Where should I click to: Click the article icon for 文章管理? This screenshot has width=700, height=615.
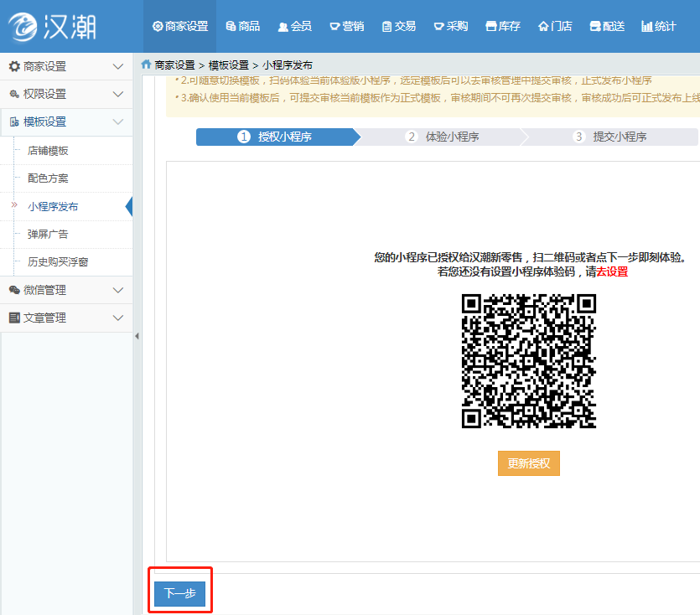14,318
